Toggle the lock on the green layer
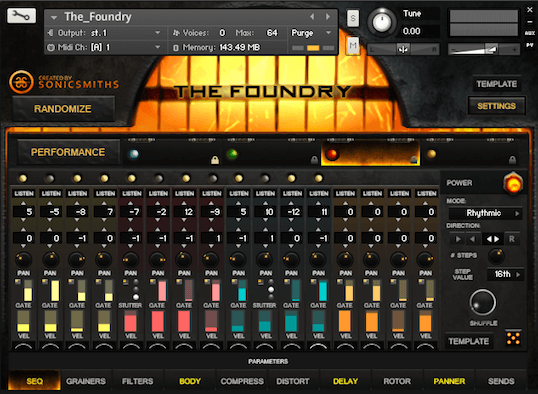Viewport: 538px width, 394px height. [314, 160]
